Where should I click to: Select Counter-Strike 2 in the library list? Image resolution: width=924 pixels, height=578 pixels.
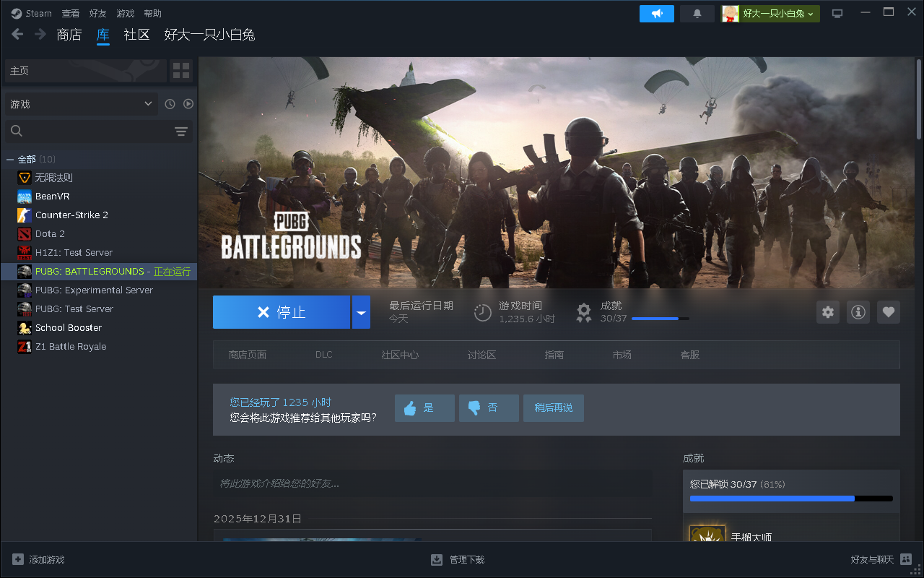tap(71, 215)
